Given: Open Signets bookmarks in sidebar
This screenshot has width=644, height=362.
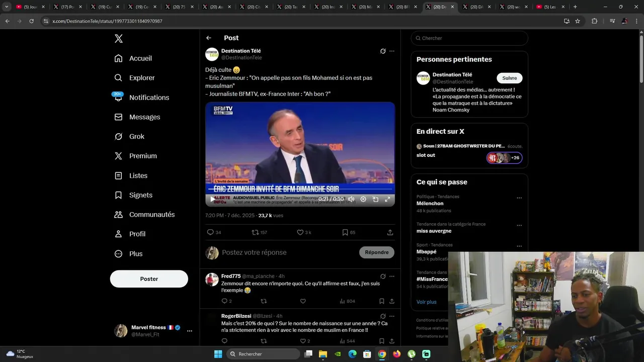Looking at the screenshot, I should point(134,195).
